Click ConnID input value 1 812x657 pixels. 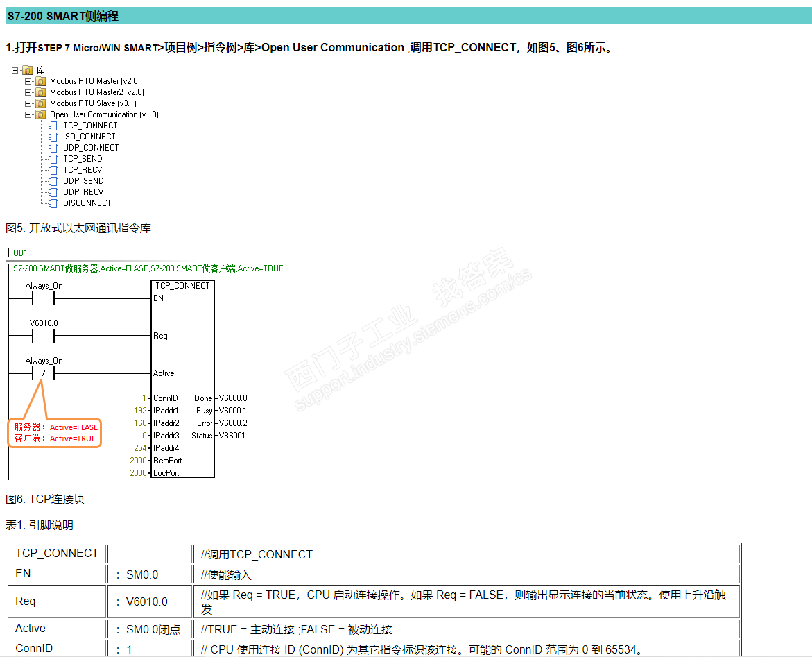coord(144,398)
